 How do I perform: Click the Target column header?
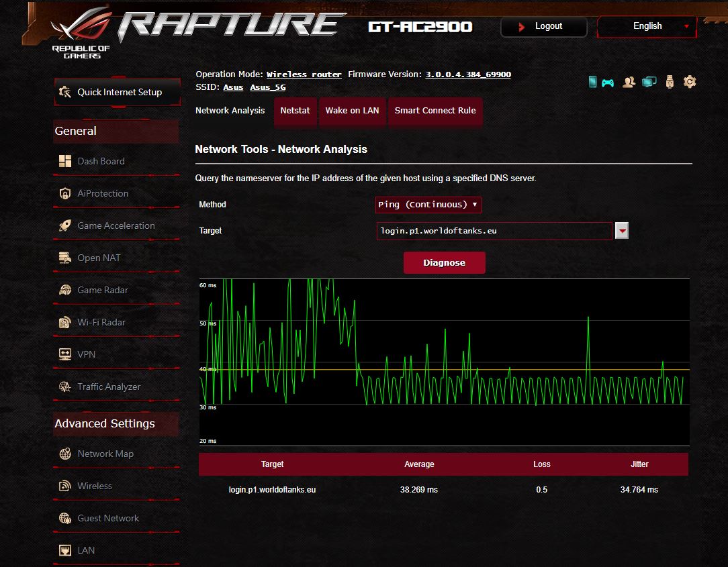[x=272, y=464]
